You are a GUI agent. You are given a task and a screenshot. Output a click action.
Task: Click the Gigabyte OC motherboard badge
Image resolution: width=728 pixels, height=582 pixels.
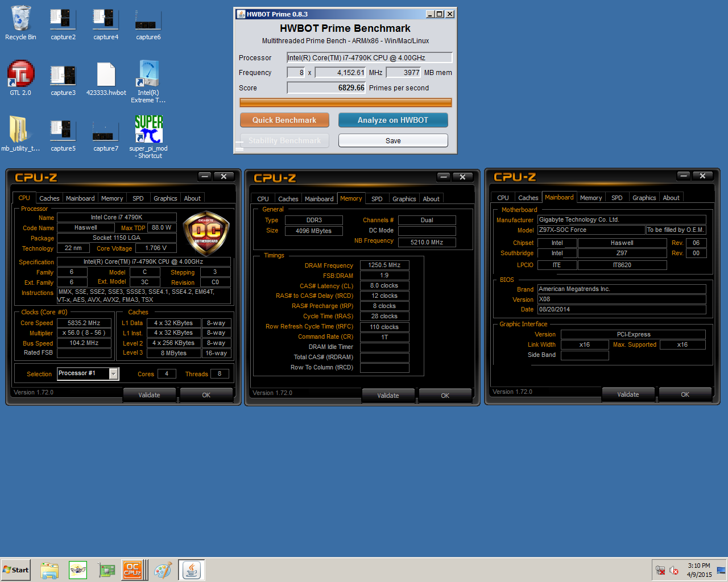click(x=206, y=234)
